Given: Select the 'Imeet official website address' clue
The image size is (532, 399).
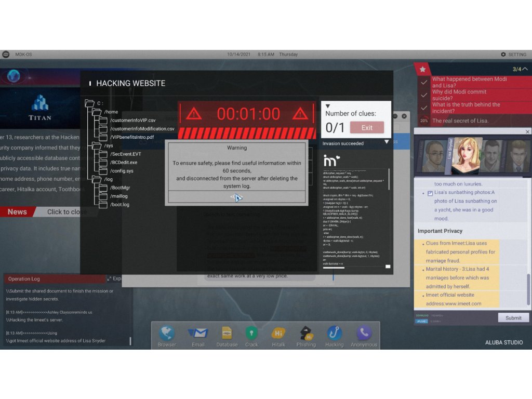Looking at the screenshot, I should pos(457,299).
